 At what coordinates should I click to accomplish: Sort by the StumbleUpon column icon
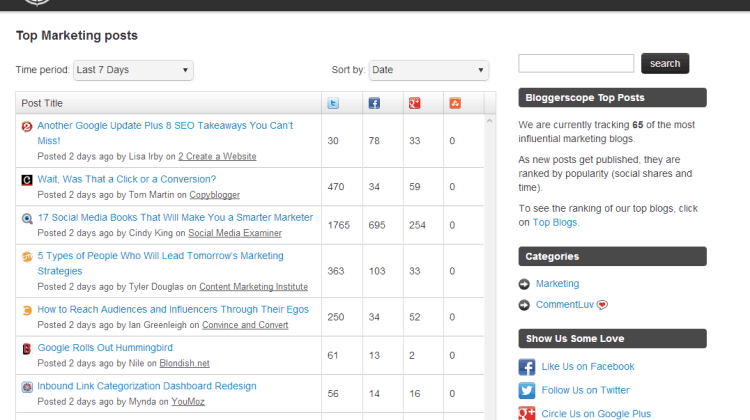point(455,103)
